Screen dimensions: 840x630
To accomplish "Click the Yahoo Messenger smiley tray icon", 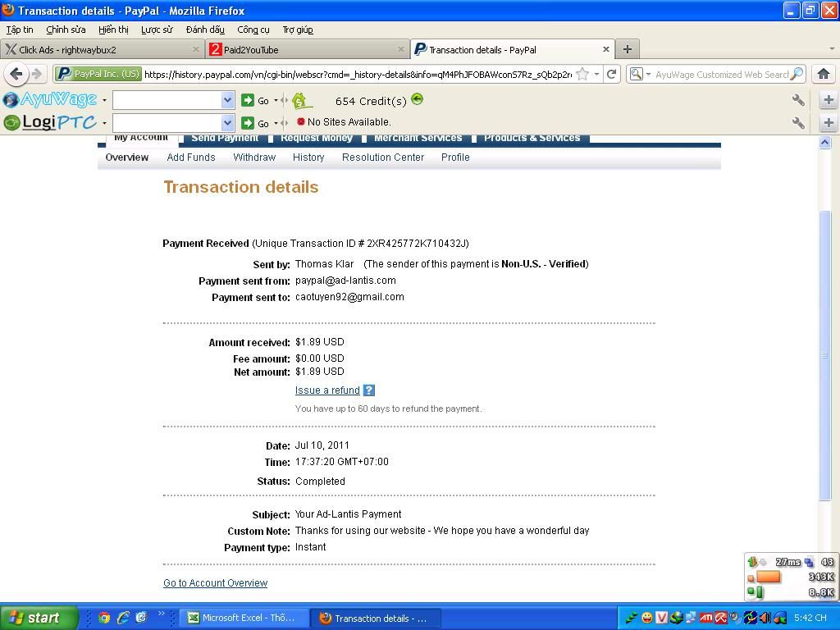I will pos(647,619).
